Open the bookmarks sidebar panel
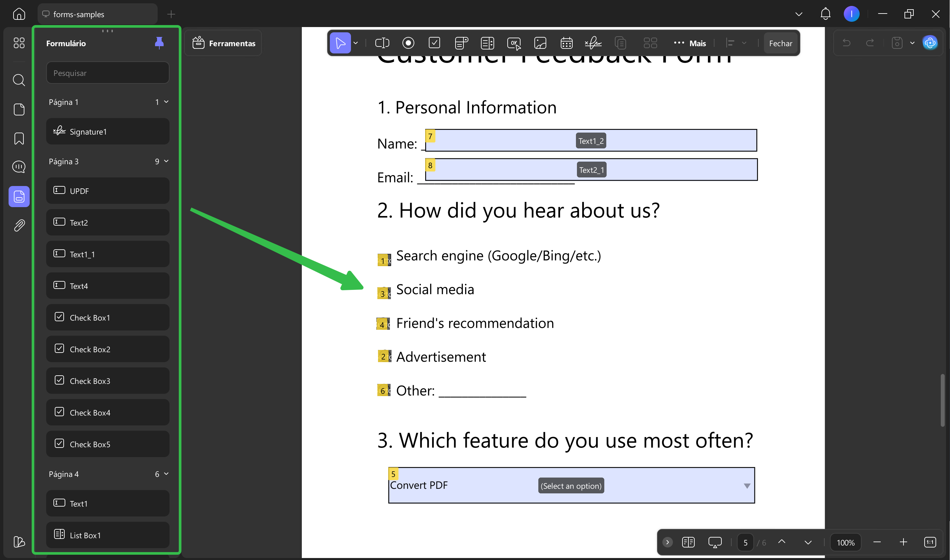Image resolution: width=950 pixels, height=560 pixels. (19, 139)
